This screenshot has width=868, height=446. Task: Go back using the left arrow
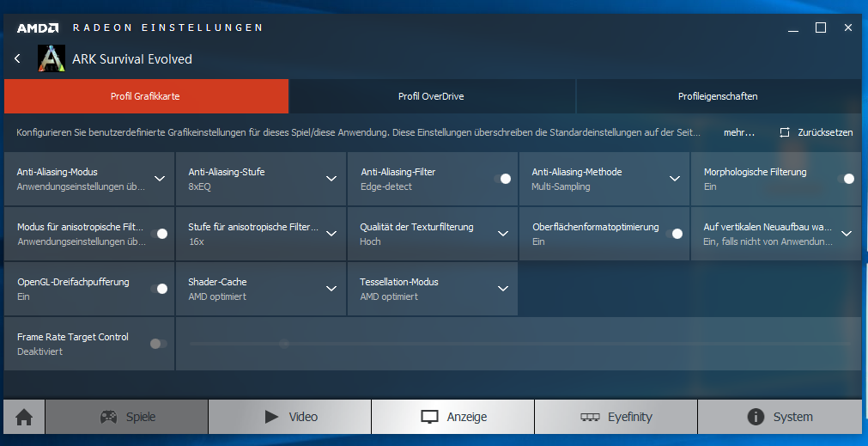(18, 58)
